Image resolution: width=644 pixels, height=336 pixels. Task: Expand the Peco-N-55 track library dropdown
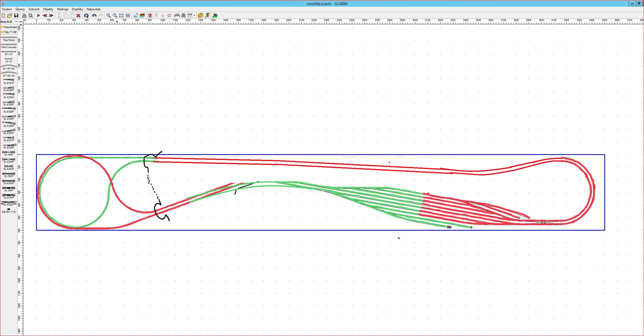pos(16,22)
